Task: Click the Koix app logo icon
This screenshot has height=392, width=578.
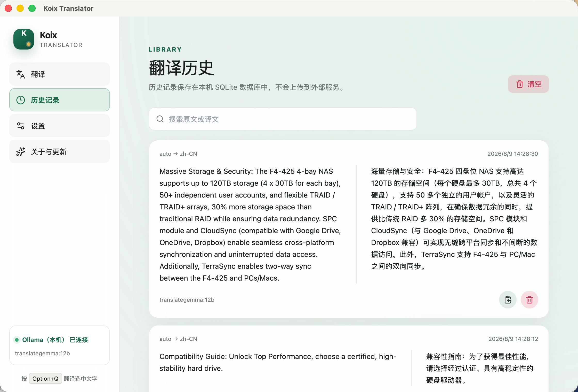Action: pyautogui.click(x=24, y=39)
